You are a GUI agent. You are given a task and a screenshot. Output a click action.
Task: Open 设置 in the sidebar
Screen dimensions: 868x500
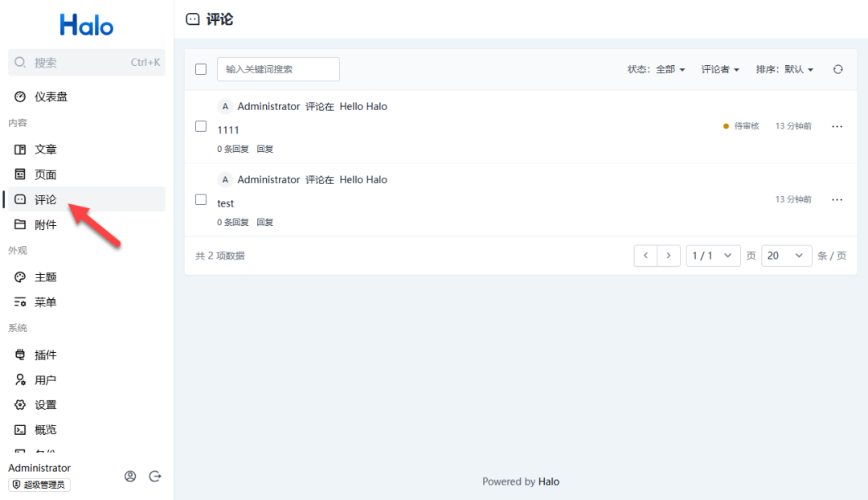tap(86, 405)
